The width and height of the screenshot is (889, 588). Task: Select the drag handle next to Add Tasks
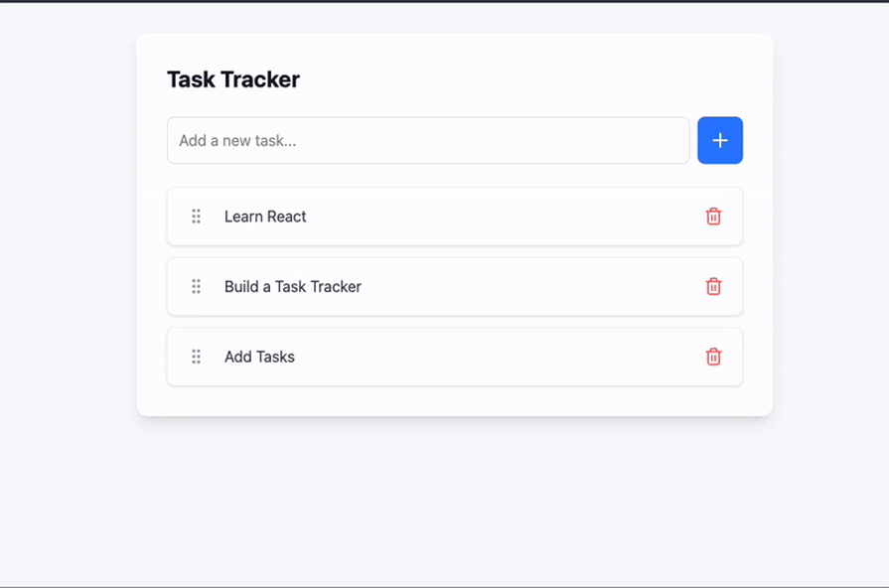tap(196, 357)
